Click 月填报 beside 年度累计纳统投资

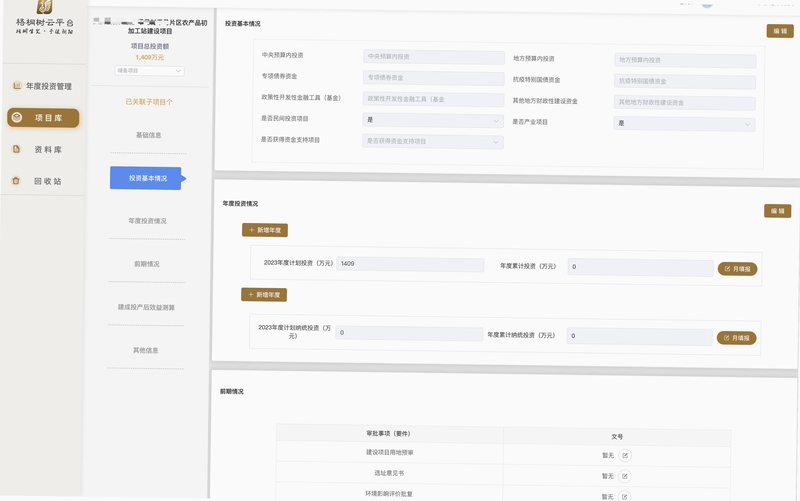(x=736, y=338)
